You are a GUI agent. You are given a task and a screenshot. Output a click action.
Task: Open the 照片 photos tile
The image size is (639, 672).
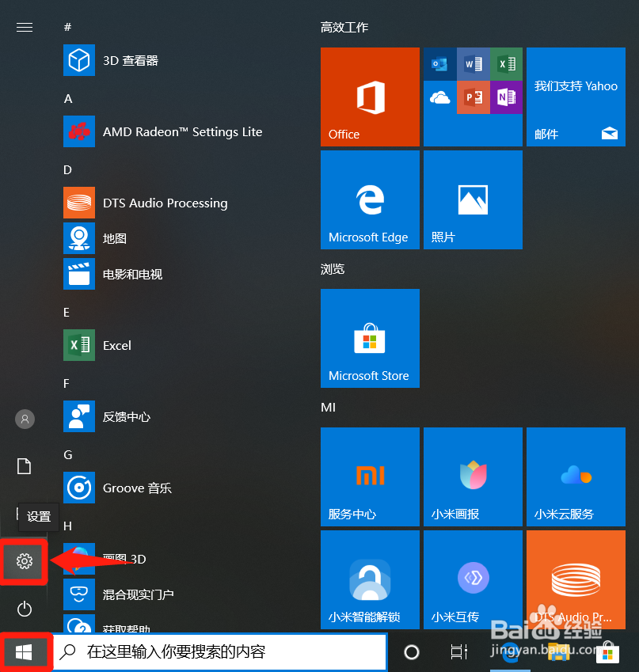[x=473, y=199]
